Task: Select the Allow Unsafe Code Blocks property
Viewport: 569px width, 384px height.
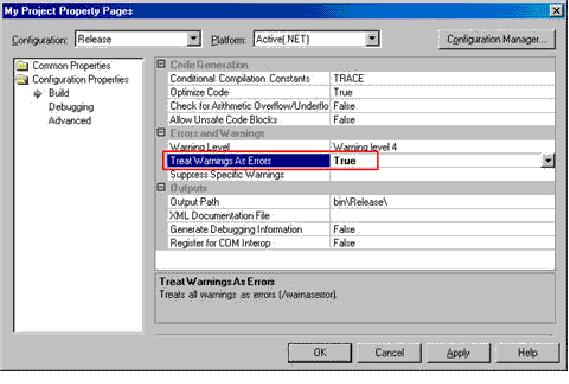Action: [249, 120]
